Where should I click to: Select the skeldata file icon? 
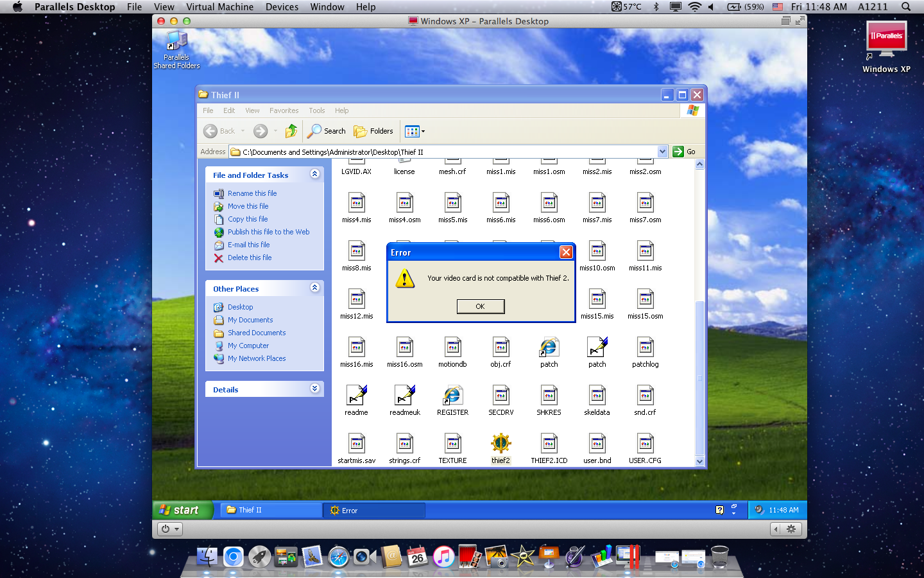597,395
